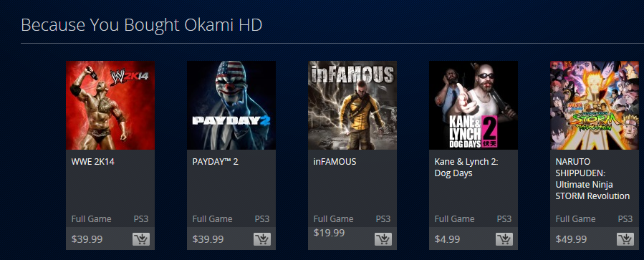Screen dimensions: 644x260
Task: Click Kane & Lynch 2: Dog Days title
Action: tap(466, 168)
